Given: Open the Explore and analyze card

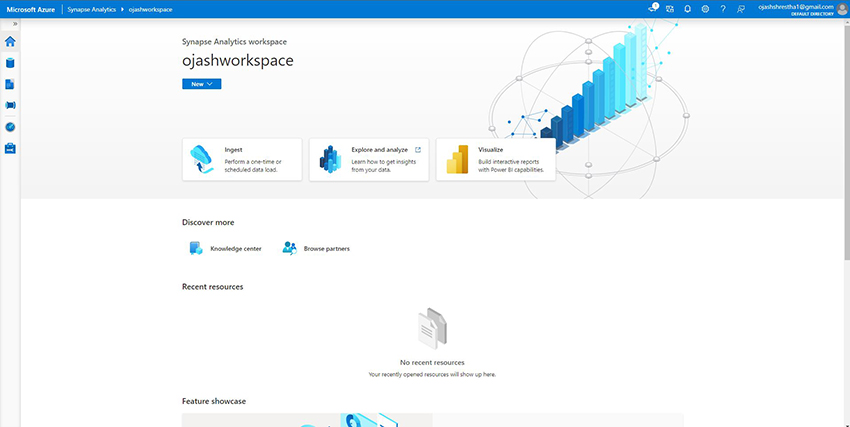Looking at the screenshot, I should coord(369,159).
